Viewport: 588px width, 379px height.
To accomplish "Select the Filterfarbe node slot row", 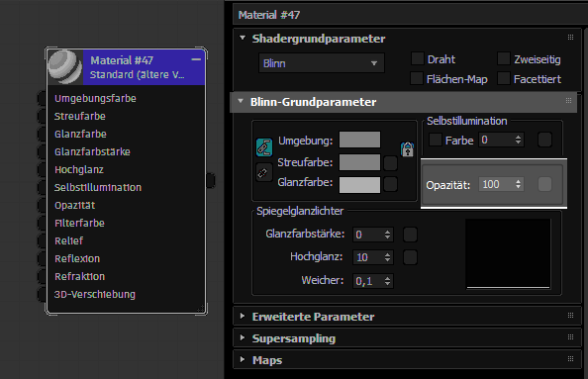I will (x=126, y=223).
